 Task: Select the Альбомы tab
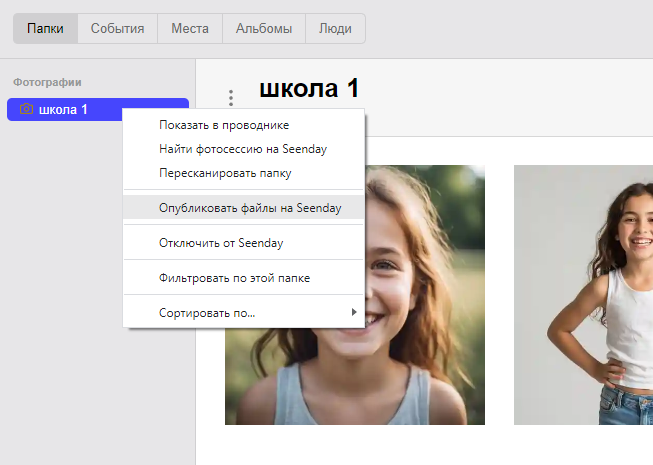[x=263, y=29]
